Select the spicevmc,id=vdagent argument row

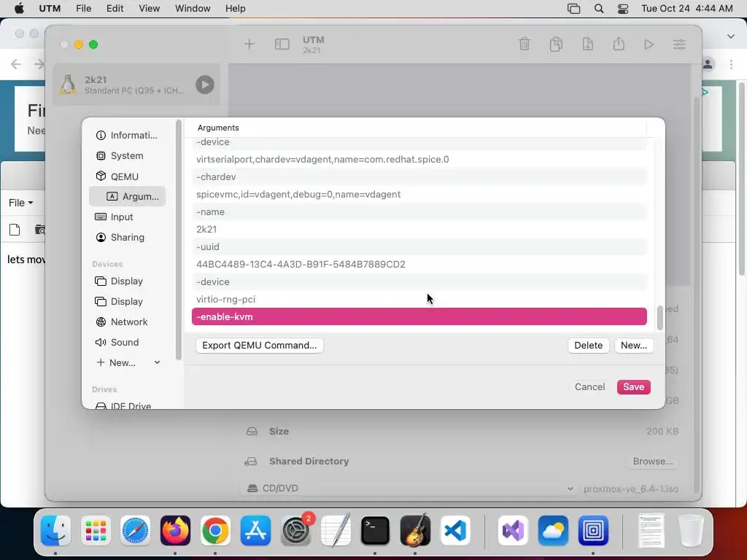(x=419, y=194)
